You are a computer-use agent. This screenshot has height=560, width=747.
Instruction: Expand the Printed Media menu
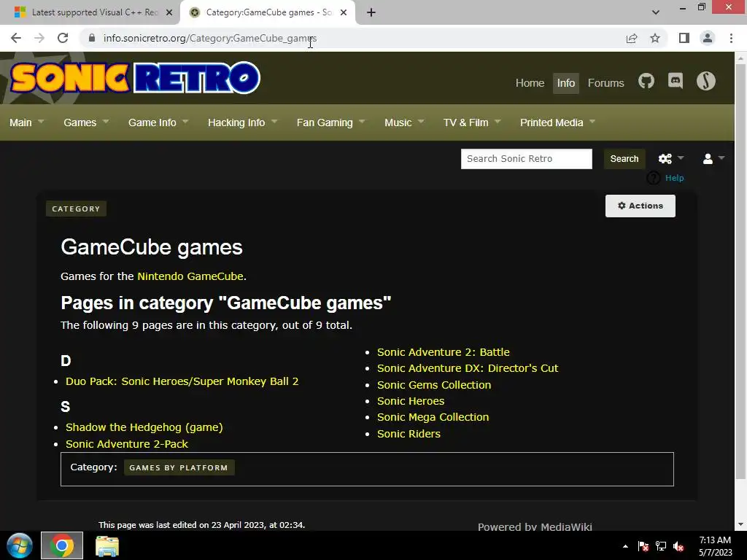(x=557, y=122)
